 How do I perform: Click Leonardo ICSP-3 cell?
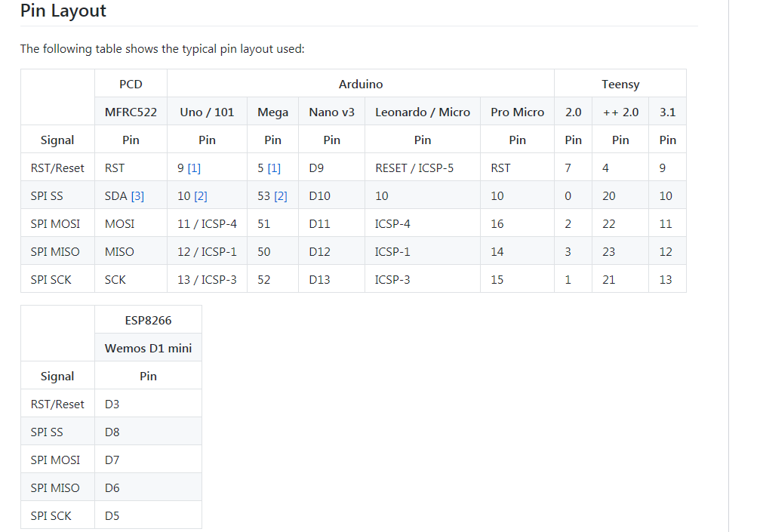click(x=423, y=280)
